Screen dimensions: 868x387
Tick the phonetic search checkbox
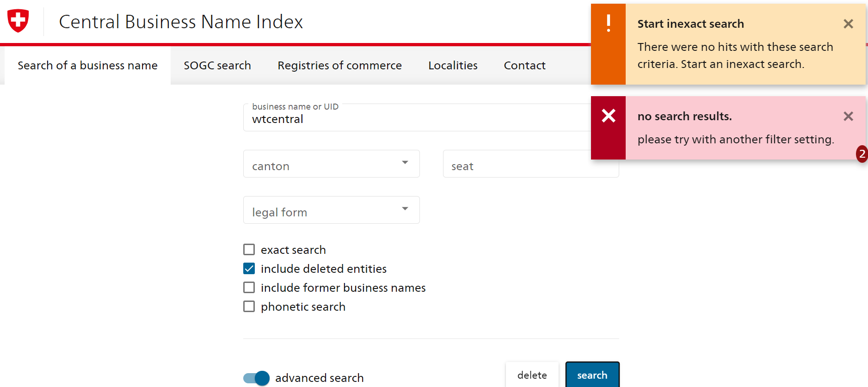[x=249, y=307]
